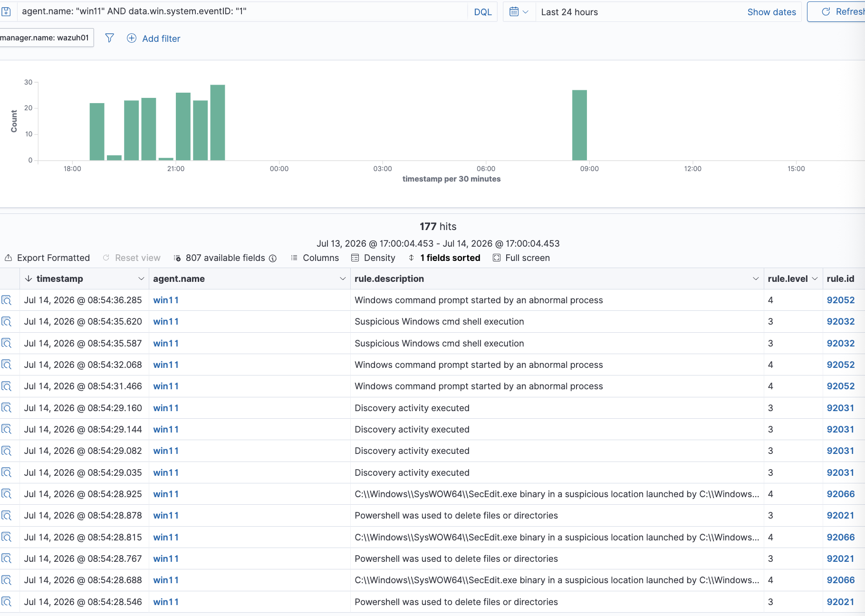
Task: Click the tallest histogram bar before 00:00
Action: (x=218, y=123)
